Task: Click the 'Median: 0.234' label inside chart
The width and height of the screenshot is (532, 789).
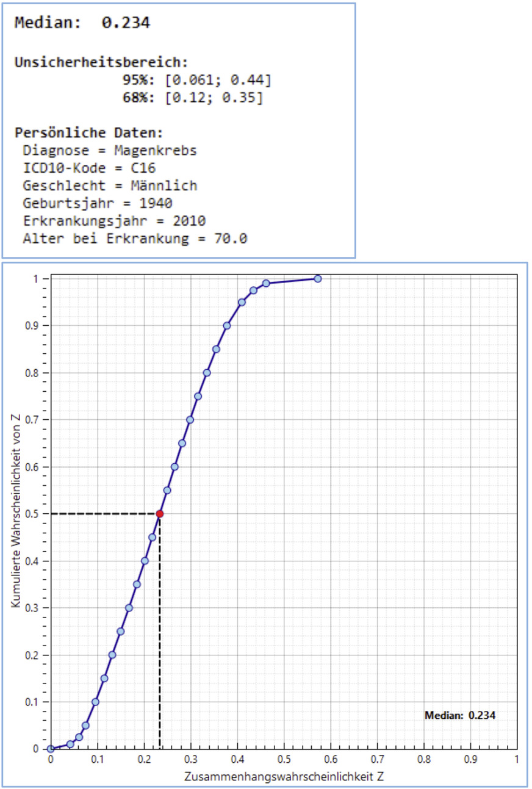Action: point(460,715)
